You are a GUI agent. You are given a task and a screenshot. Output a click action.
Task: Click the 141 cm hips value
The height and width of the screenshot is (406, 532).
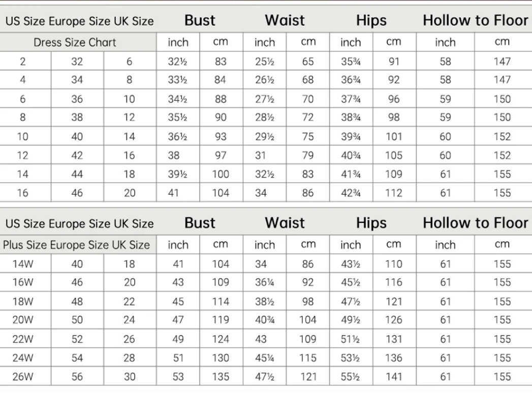(394, 377)
